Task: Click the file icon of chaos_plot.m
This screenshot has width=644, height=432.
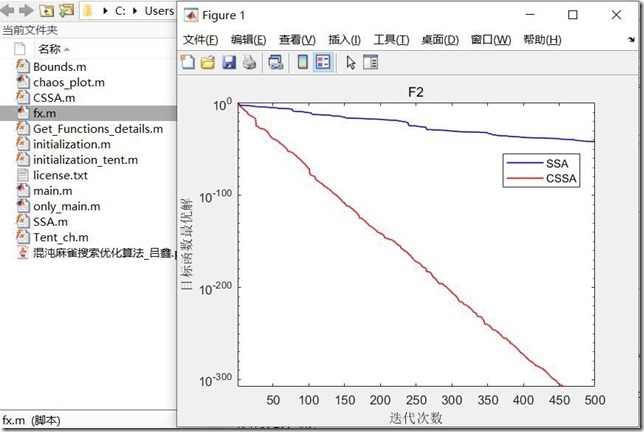Action: 23,82
